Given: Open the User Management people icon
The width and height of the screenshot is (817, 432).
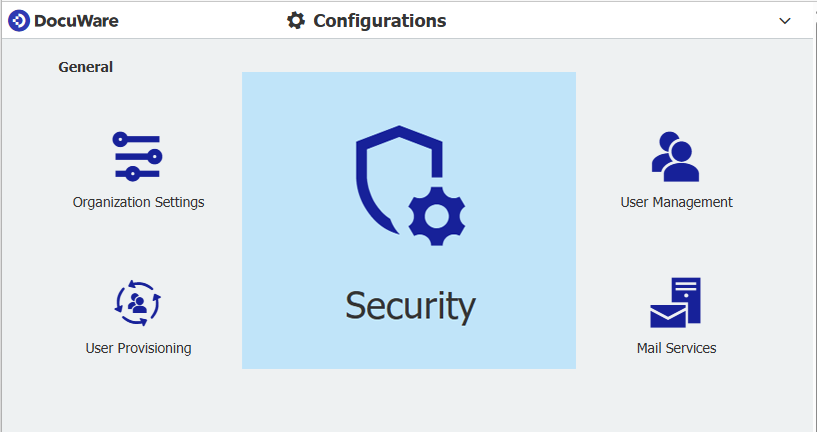Looking at the screenshot, I should (x=675, y=156).
